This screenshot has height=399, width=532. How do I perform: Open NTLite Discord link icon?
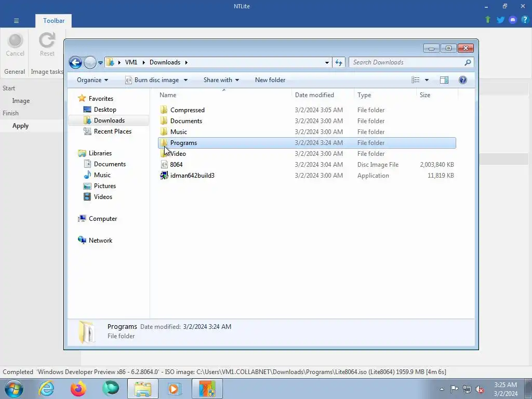[x=512, y=20]
